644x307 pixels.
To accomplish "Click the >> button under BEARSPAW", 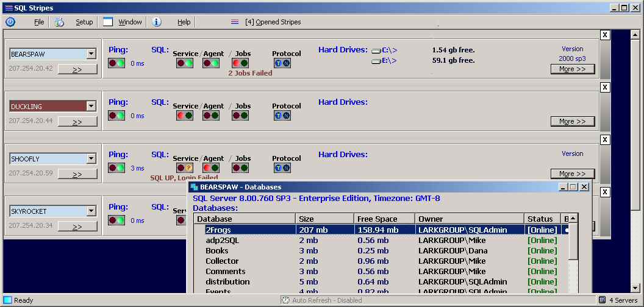I will coord(77,69).
